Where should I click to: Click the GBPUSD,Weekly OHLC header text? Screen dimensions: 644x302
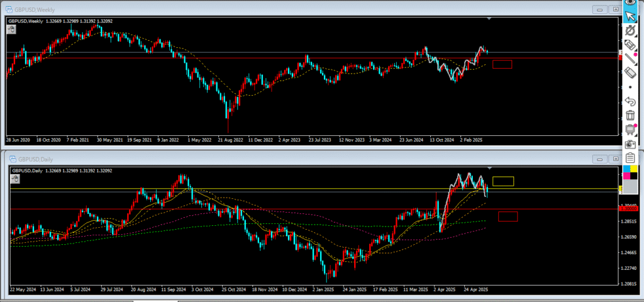pyautogui.click(x=61, y=21)
